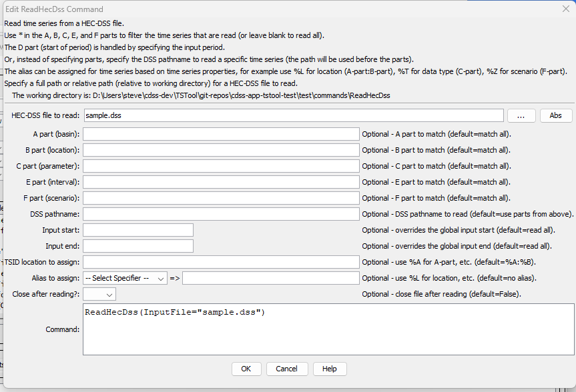576x392 pixels.
Task: Expand the Close after reading dropdown
Action: pyautogui.click(x=99, y=295)
